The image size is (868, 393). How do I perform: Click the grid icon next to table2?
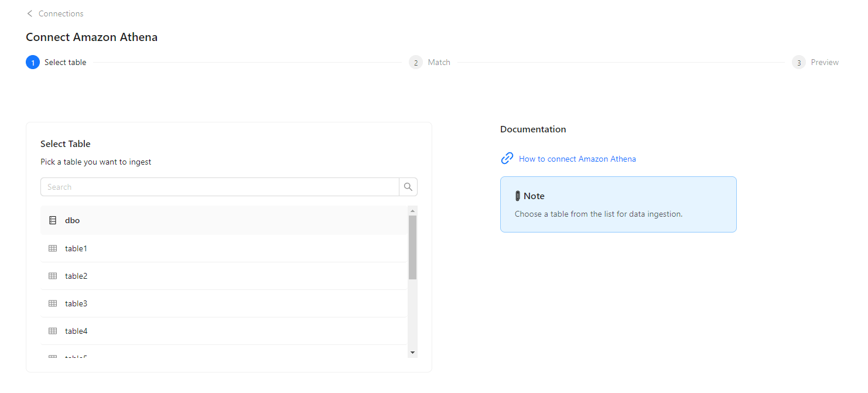point(53,276)
